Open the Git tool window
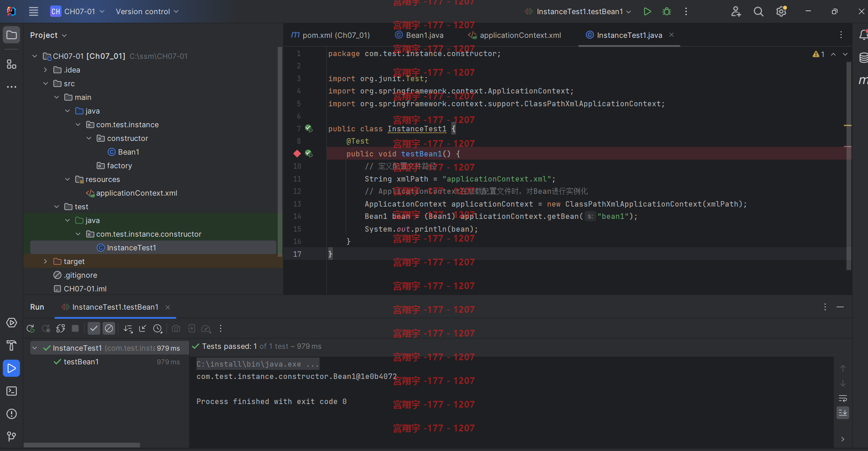 (x=11, y=436)
